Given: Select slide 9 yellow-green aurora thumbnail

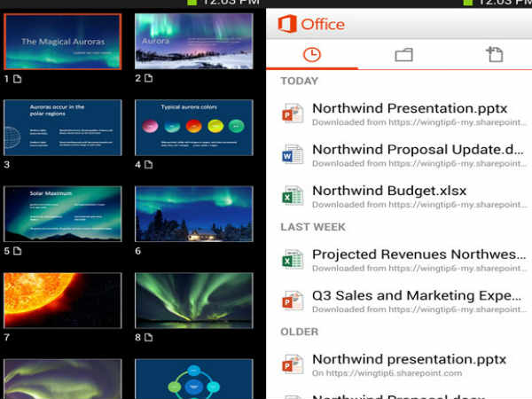Looking at the screenshot, I should point(63,379).
